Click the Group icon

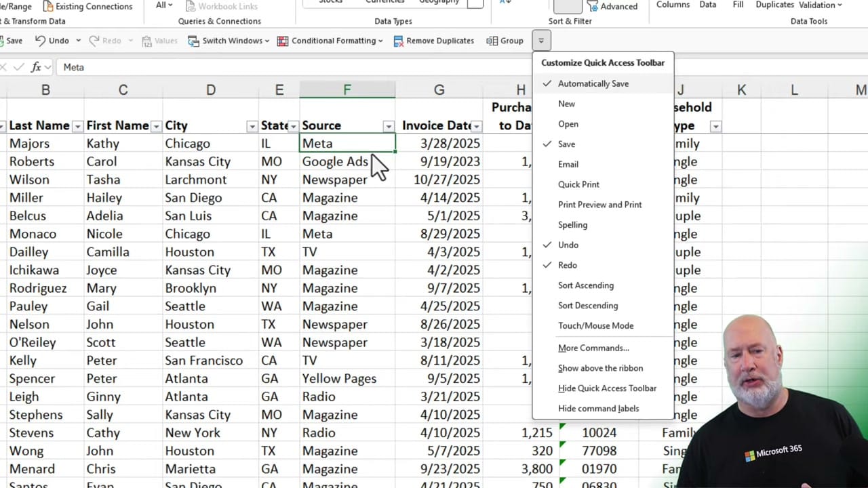[x=505, y=41]
